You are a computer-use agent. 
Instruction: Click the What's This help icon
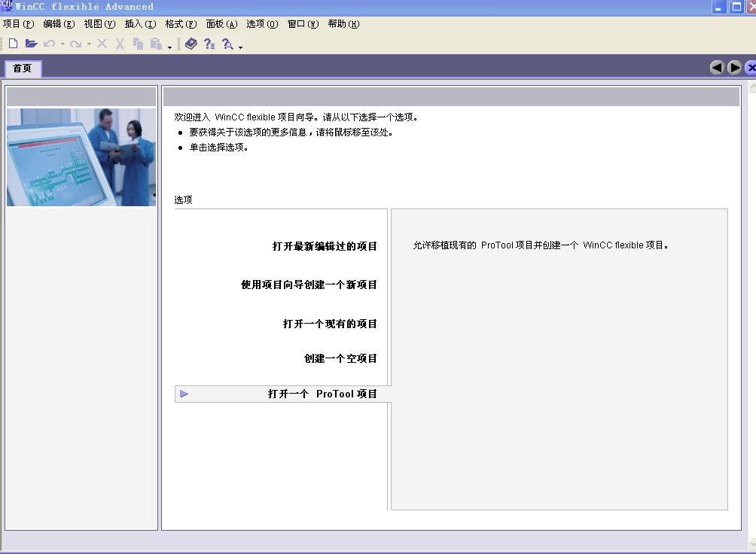click(209, 44)
